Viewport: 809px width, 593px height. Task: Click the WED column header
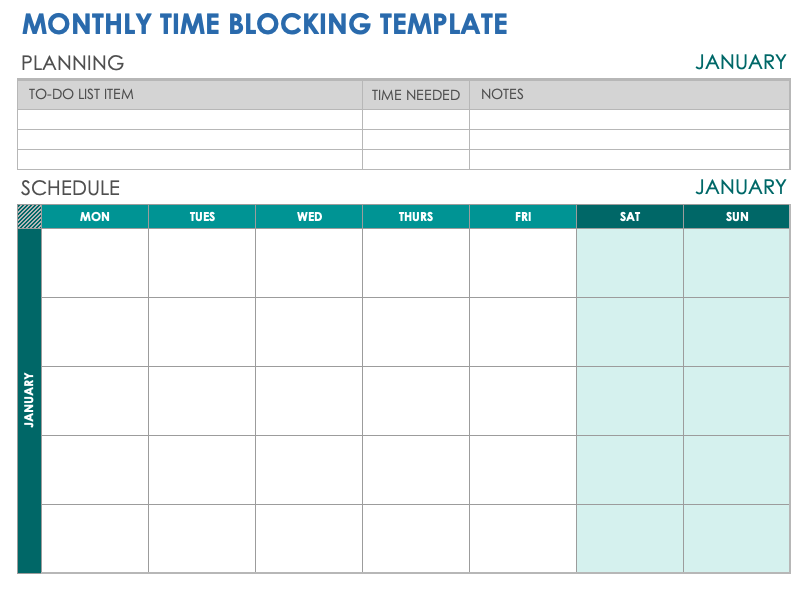pyautogui.click(x=309, y=217)
